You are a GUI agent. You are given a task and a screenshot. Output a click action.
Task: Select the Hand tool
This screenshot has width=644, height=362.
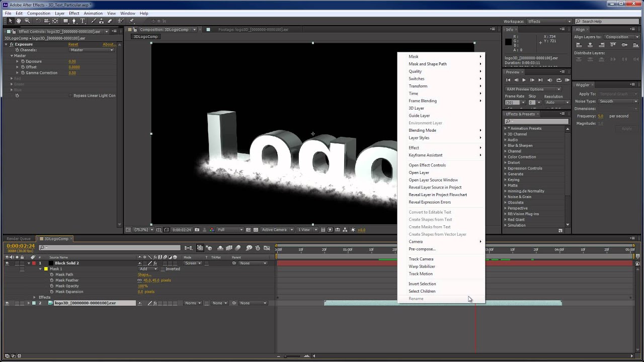pos(19,21)
